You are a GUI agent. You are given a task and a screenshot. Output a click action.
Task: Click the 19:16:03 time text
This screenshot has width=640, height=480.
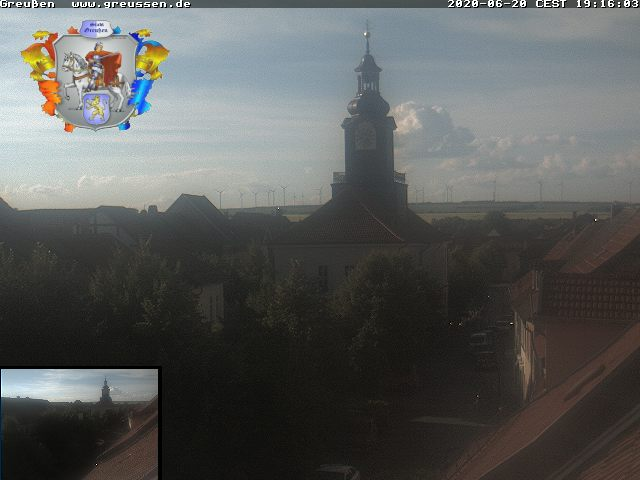(607, 4)
